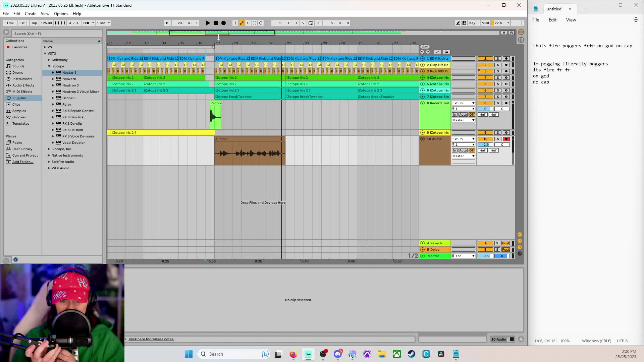This screenshot has height=362, width=644.
Task: Open quantization 1 Bar dropdown
Action: click(x=103, y=23)
